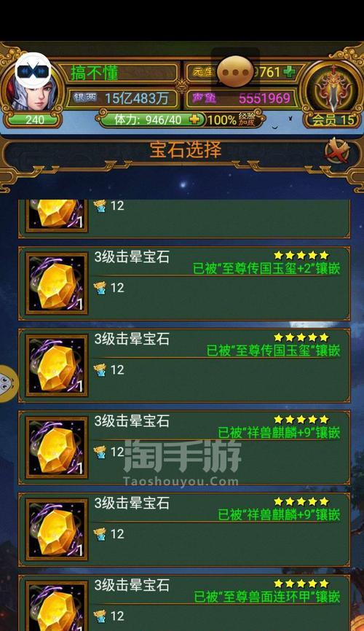Select the gem embedded in 至尊传国玉玺
This screenshot has width=364, height=631.
tap(184, 365)
